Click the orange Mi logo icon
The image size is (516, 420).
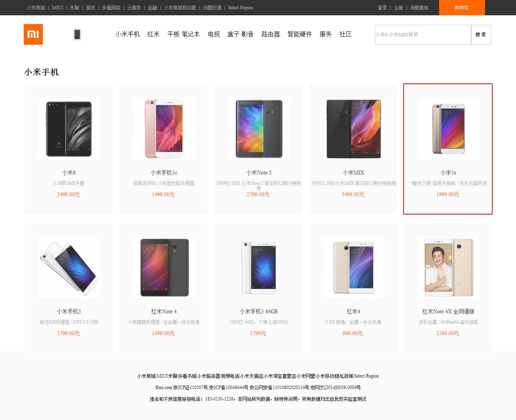pos(33,34)
